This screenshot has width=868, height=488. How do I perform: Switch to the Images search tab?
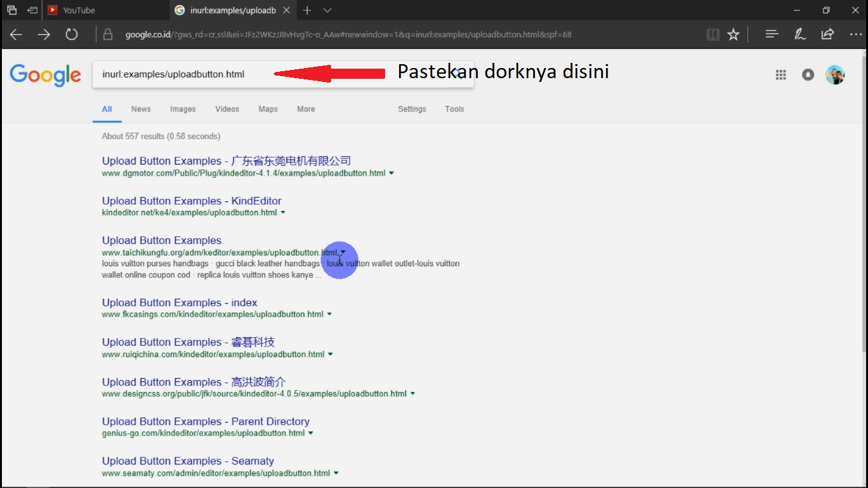click(x=183, y=109)
